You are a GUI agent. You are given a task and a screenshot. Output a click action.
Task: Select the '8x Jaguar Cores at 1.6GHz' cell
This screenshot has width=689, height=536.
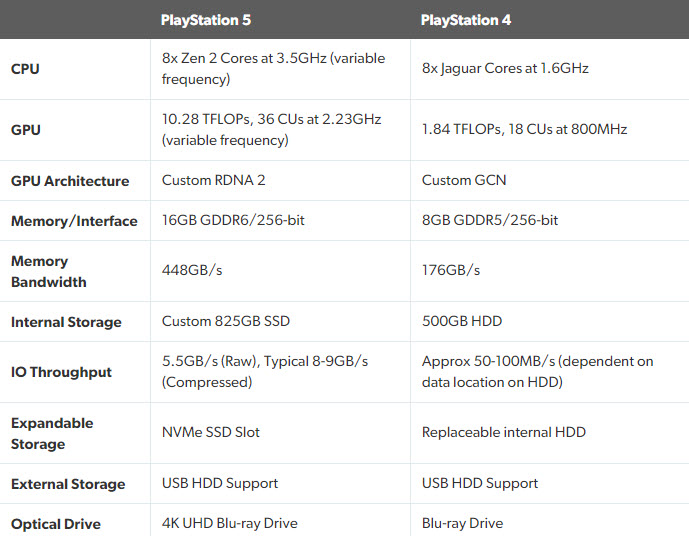pos(505,68)
